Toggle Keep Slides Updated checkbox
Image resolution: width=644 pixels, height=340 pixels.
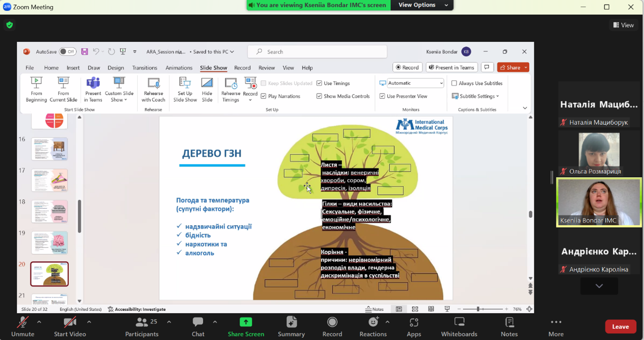pos(263,83)
